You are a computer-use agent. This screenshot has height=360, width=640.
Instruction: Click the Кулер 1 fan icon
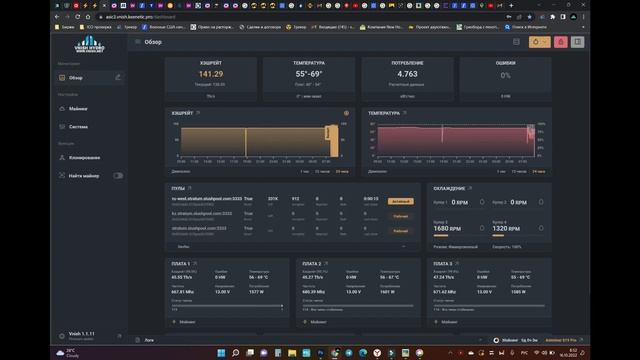tap(482, 202)
